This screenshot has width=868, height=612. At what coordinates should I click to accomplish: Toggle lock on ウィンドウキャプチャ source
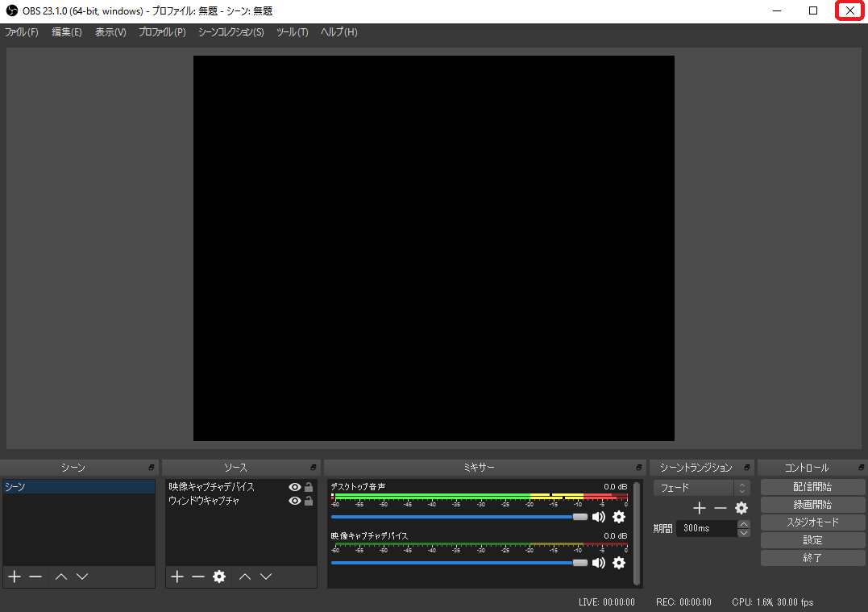309,501
